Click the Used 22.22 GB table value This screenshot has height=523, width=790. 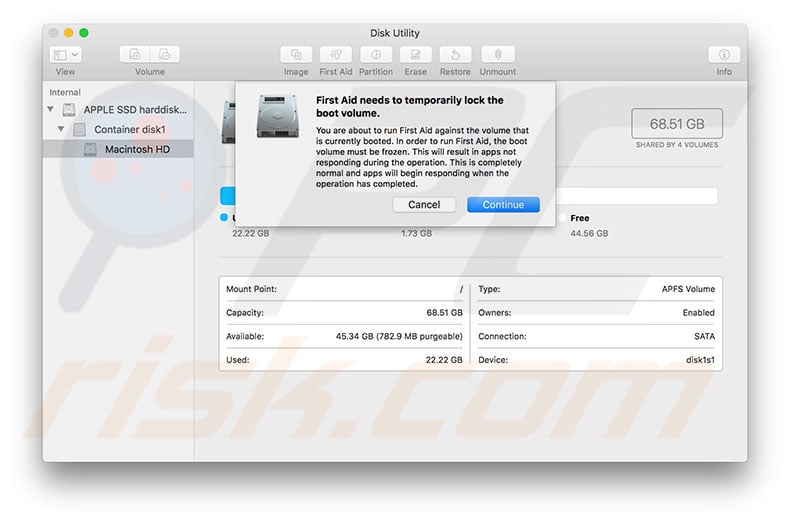click(x=444, y=360)
